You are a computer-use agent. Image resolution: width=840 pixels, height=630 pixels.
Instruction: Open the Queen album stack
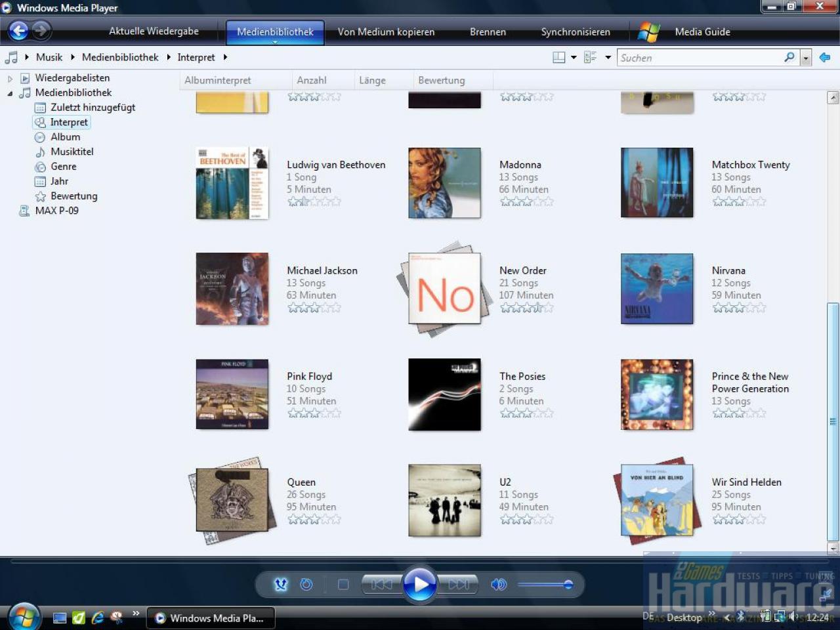pyautogui.click(x=232, y=500)
